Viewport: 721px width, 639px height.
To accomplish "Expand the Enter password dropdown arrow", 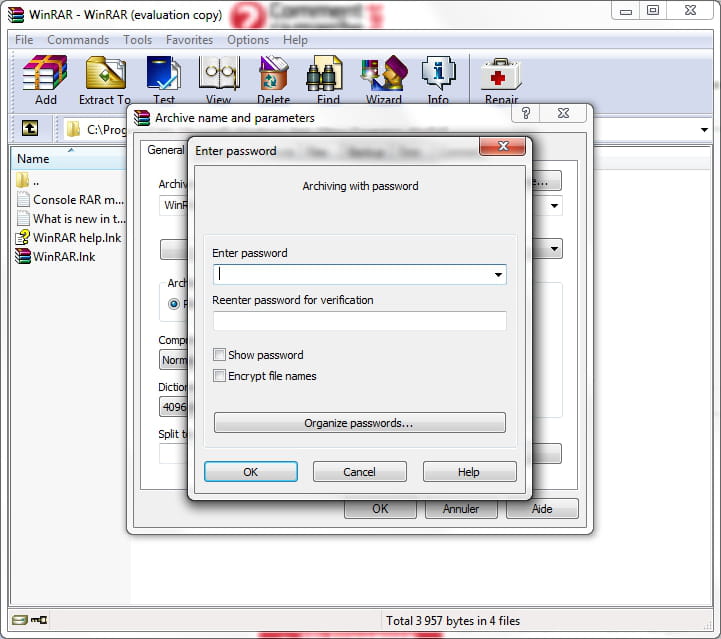I will coord(498,274).
